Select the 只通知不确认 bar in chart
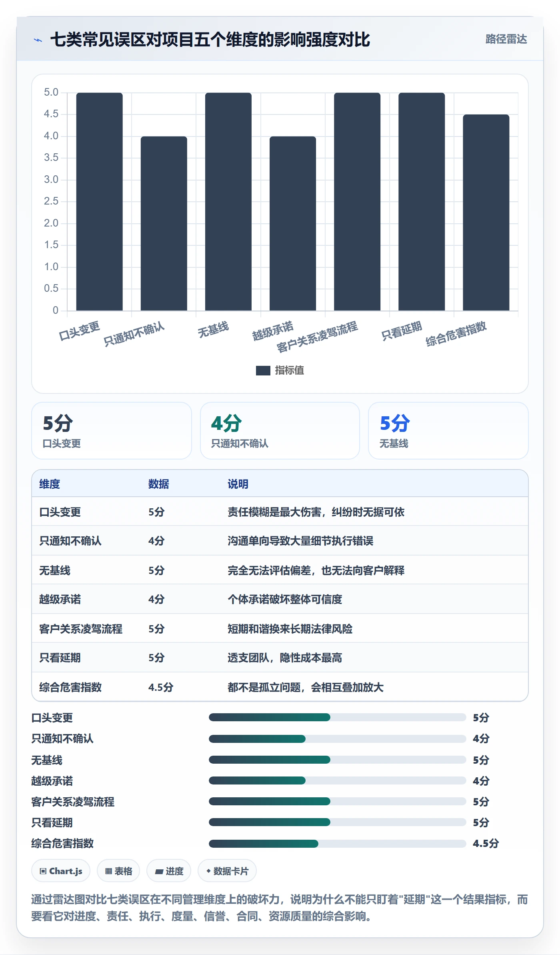 tap(164, 223)
